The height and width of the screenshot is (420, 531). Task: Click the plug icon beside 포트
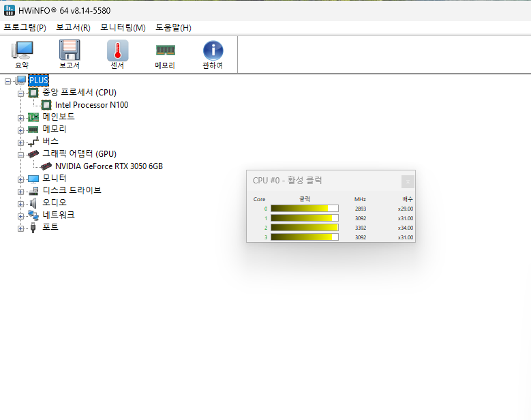(33, 227)
